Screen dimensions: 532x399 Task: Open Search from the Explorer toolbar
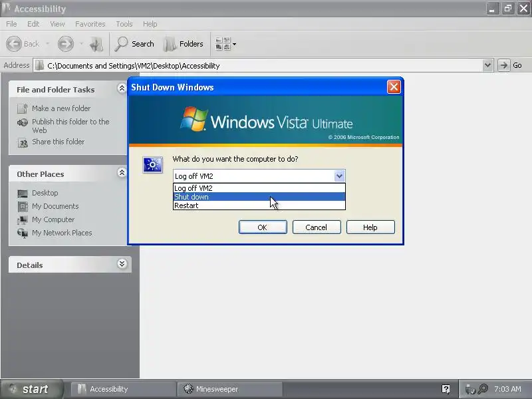[134, 44]
